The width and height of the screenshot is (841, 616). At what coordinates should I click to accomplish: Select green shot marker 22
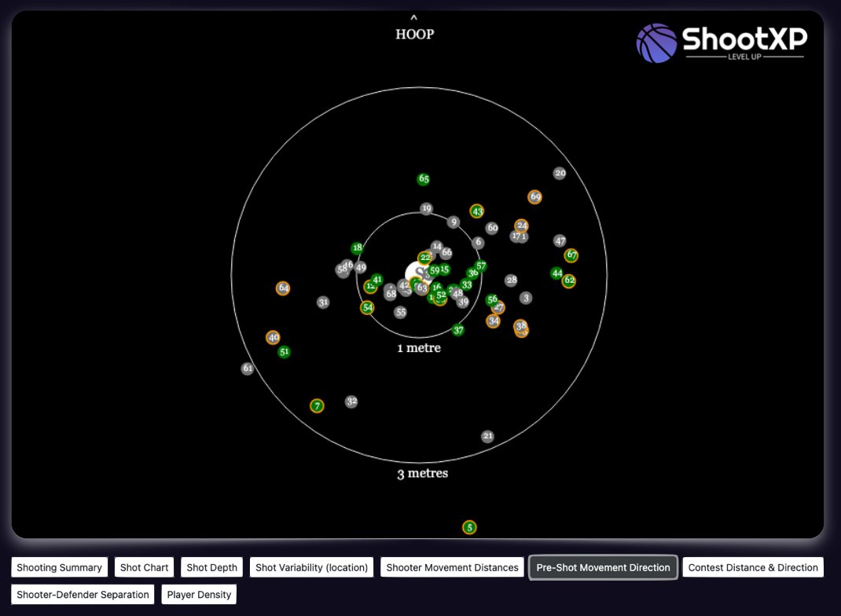[424, 258]
